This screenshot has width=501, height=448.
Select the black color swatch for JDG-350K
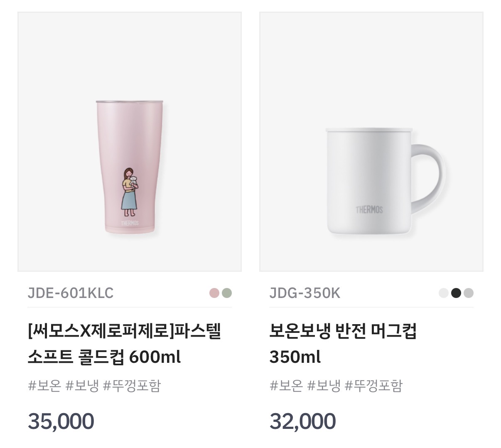click(x=456, y=293)
